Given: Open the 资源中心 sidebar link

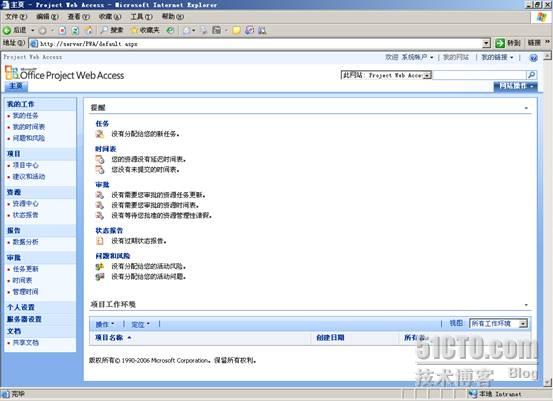Looking at the screenshot, I should 25,204.
